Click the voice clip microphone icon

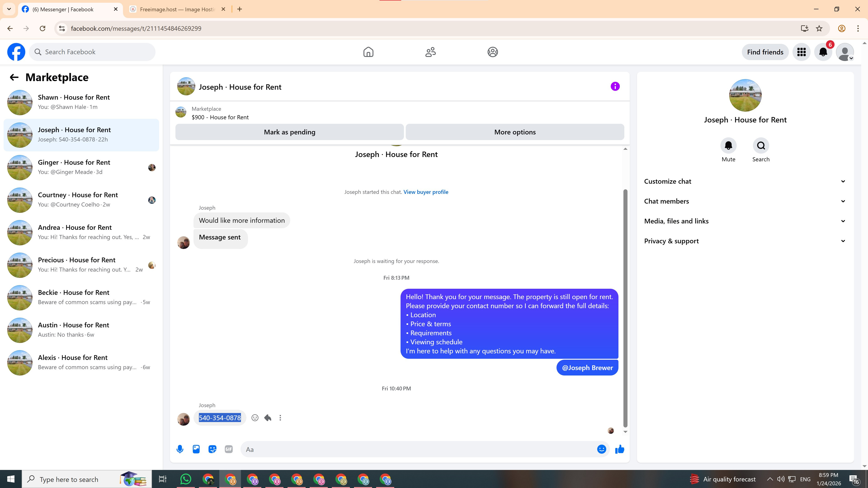[x=180, y=449]
